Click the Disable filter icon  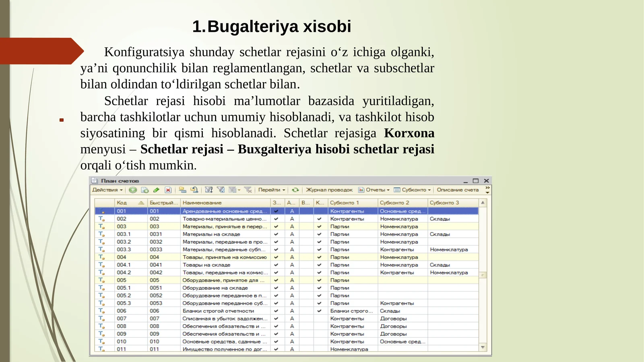(x=248, y=190)
